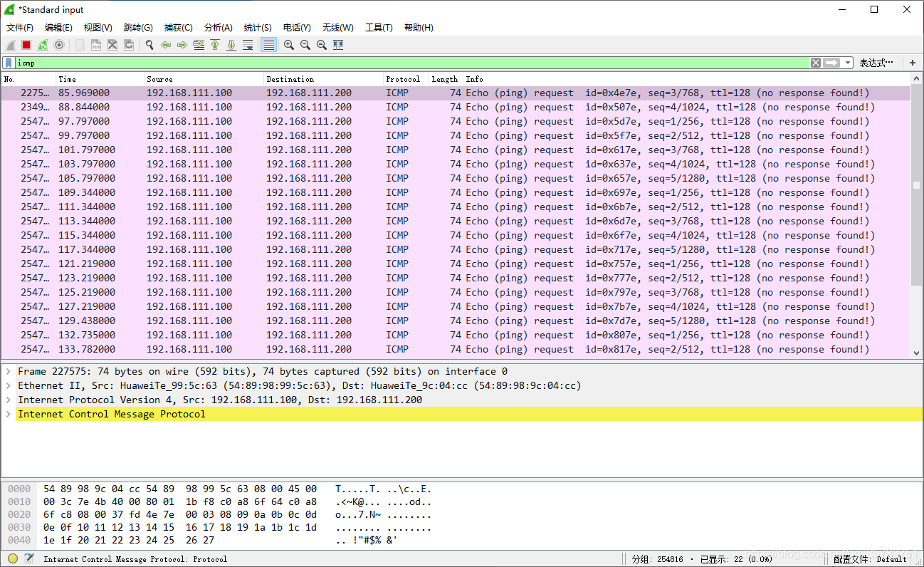
Task: Select packet with id=0x5d7e
Action: tap(456, 121)
